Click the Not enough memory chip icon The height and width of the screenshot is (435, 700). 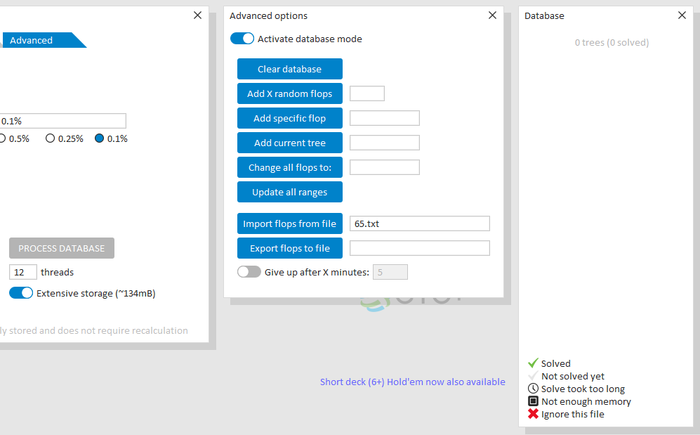pos(533,401)
